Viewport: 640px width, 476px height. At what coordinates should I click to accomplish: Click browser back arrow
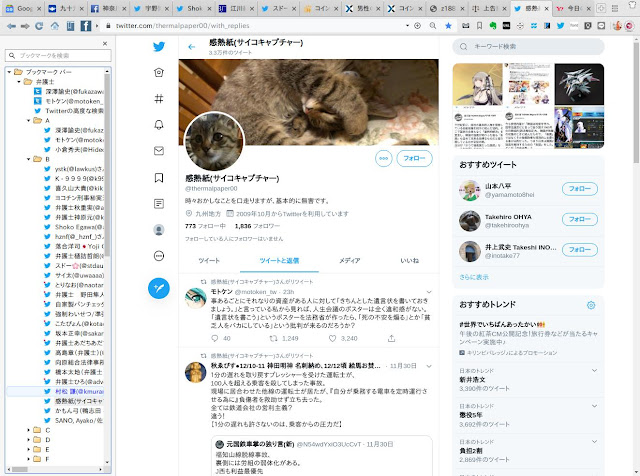tap(11, 26)
